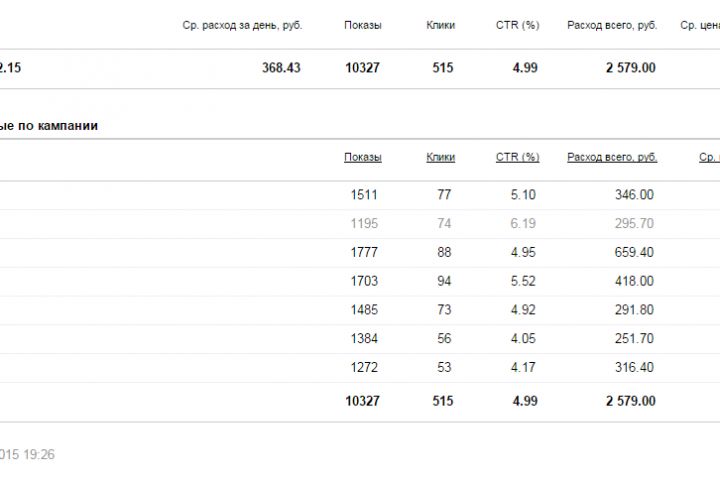Screen dimensions: 720x480
Task: Click the 4.17 CTR cell
Action: tap(523, 367)
